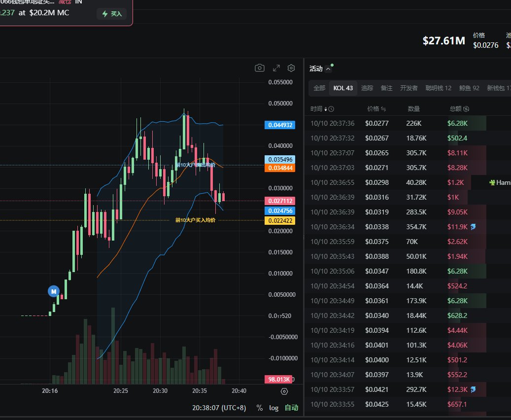Image resolution: width=511 pixels, height=420 pixels.
Task: Take a chart snapshot with camera icon
Action: (x=260, y=68)
